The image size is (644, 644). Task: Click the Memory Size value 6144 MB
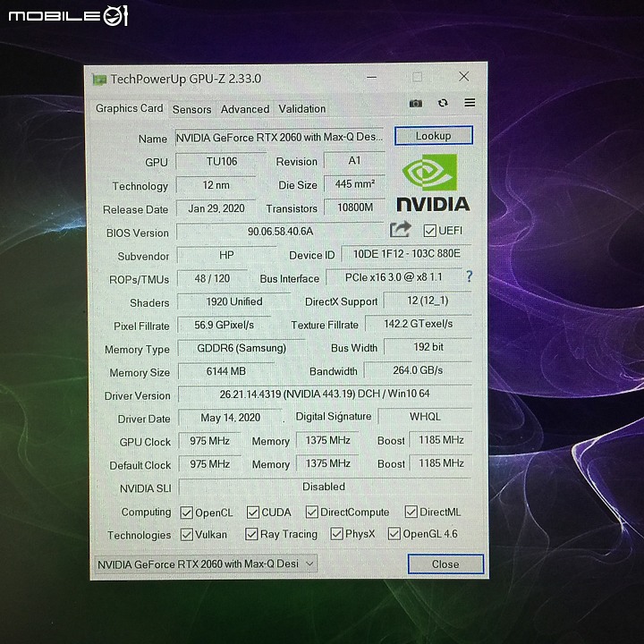pos(226,371)
